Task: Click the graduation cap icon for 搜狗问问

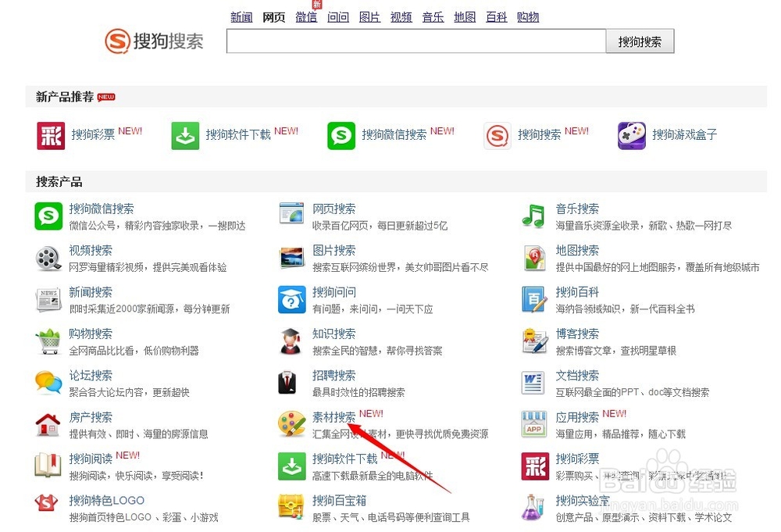Action: click(x=292, y=299)
